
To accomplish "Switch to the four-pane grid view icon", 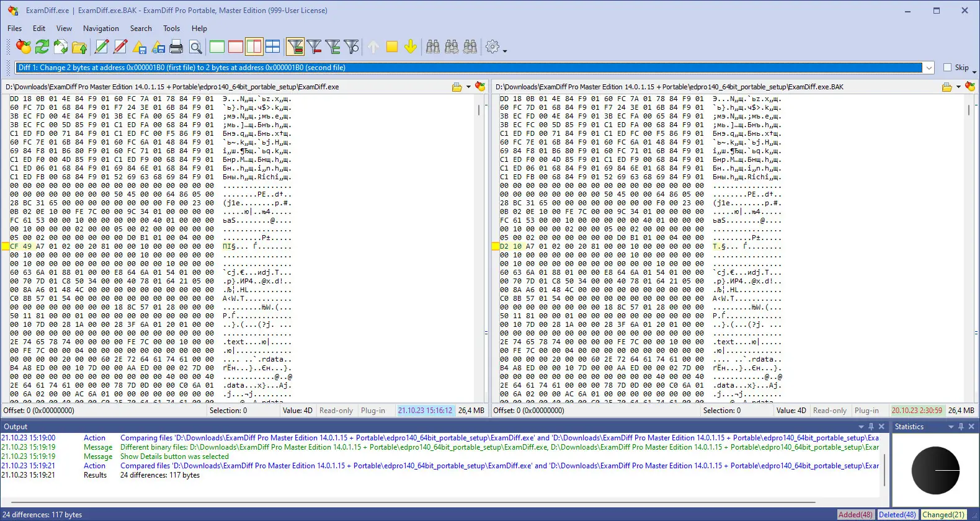I will tap(273, 47).
